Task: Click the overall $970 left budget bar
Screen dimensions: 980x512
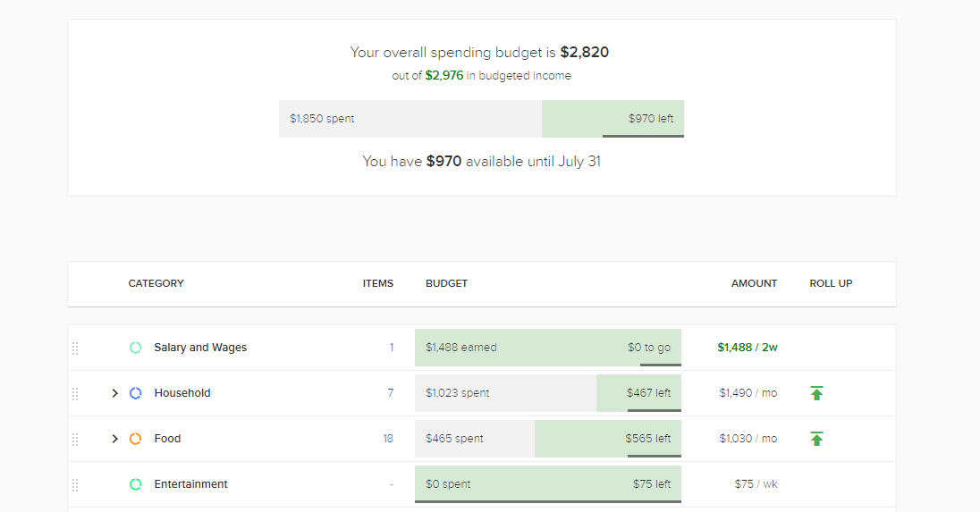Action: (612, 119)
